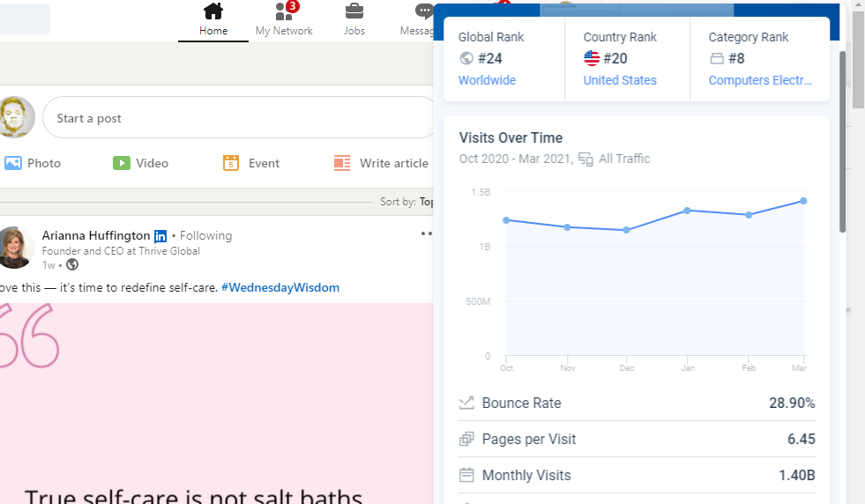The width and height of the screenshot is (865, 504).
Task: Click the Start a post field
Action: coord(238,117)
